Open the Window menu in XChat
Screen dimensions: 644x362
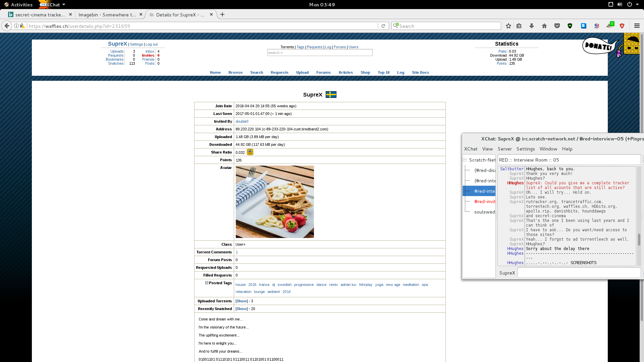pyautogui.click(x=548, y=149)
